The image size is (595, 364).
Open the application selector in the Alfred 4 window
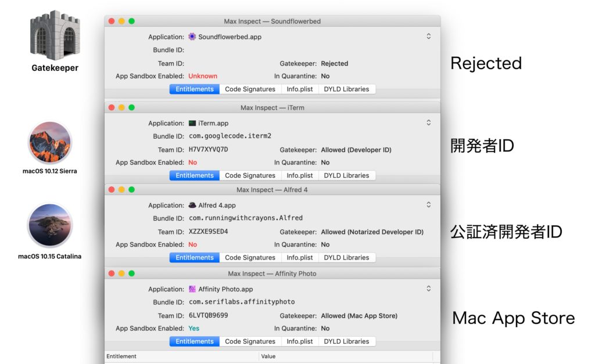pos(428,204)
